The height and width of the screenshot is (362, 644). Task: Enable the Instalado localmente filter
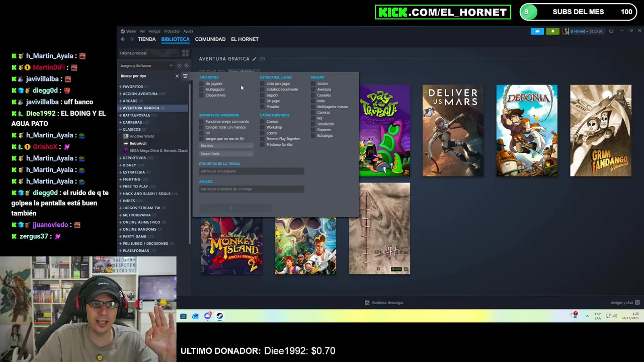click(263, 89)
